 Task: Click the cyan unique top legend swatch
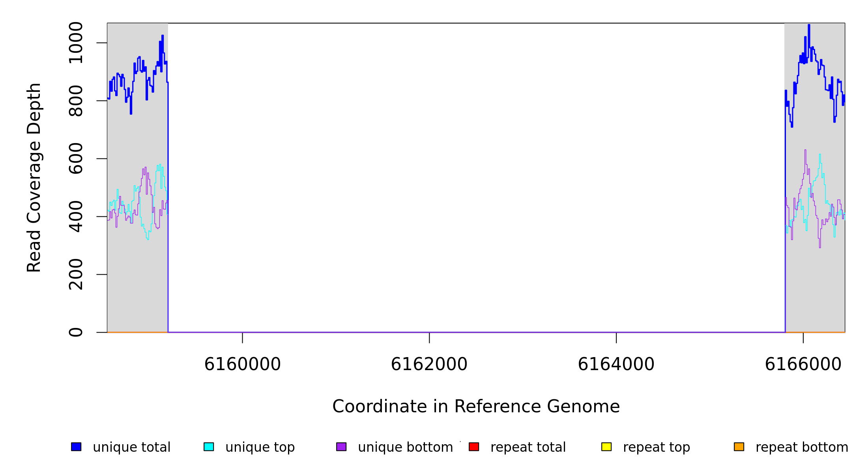coord(209,447)
